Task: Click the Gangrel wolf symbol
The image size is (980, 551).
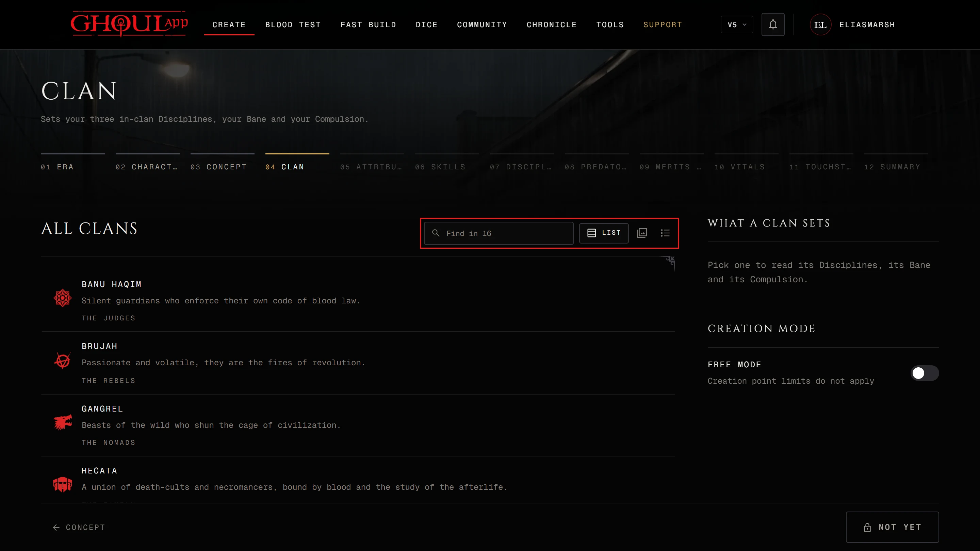Action: [x=62, y=422]
